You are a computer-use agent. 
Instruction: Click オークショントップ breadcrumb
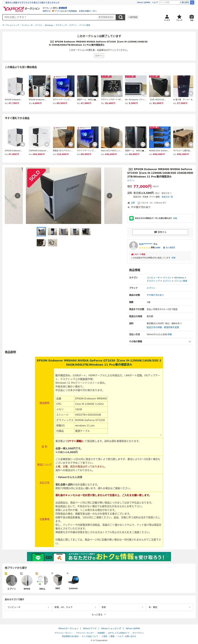(x=11, y=25)
